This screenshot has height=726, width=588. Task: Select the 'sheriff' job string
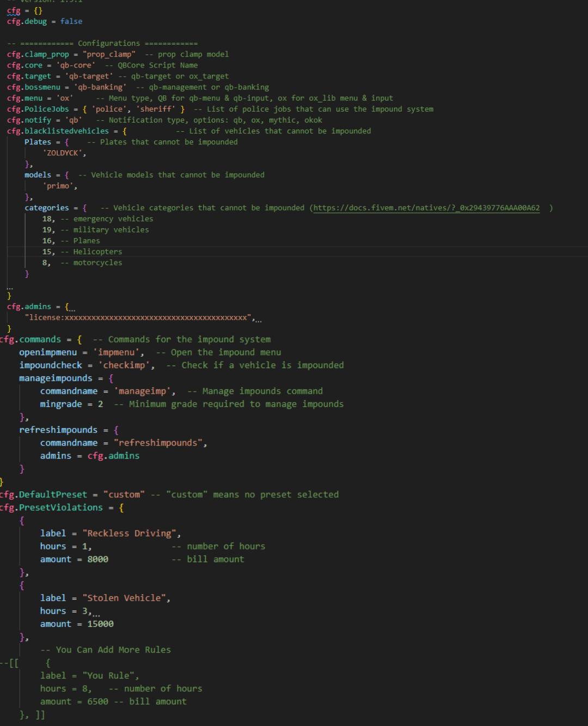pos(155,109)
